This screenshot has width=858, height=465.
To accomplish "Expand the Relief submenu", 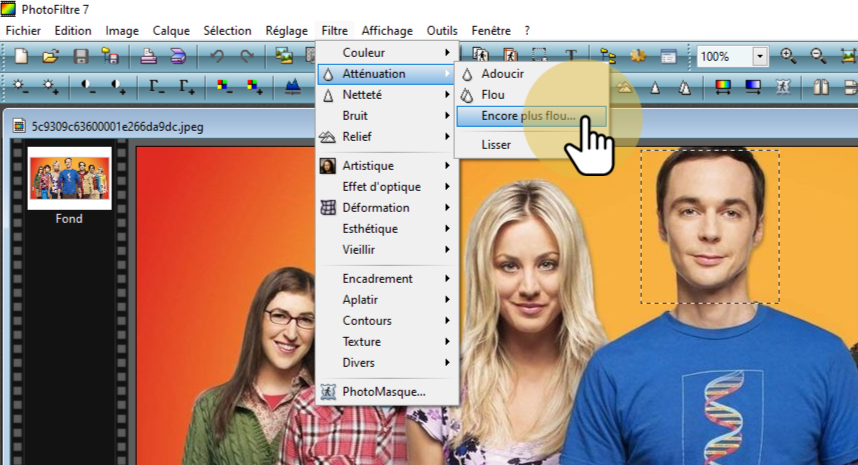I will point(387,137).
